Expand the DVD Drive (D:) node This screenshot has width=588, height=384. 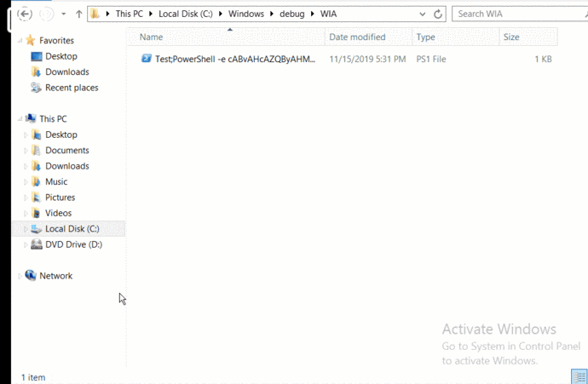(x=26, y=245)
